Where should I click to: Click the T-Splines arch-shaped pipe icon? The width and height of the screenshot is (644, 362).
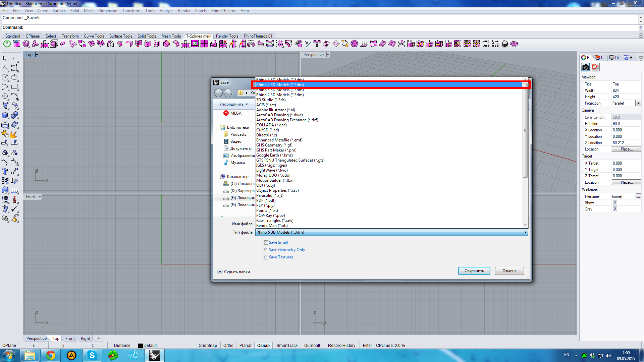pyautogui.click(x=110, y=44)
